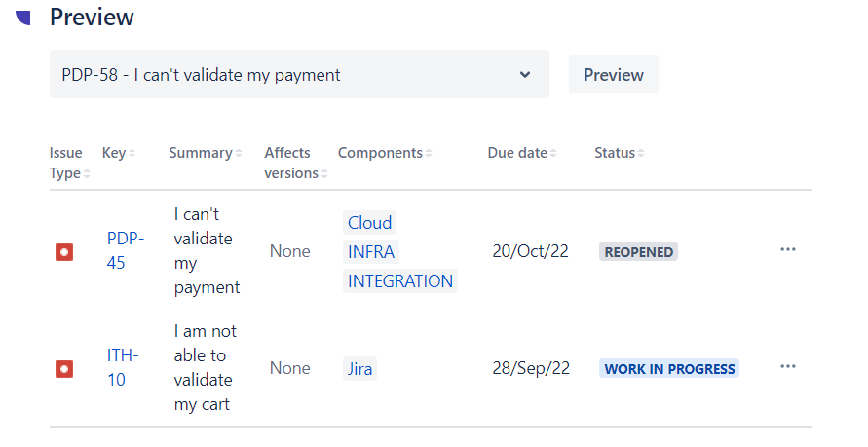Select the Cloud component tag
The width and height of the screenshot is (868, 447).
pos(369,223)
